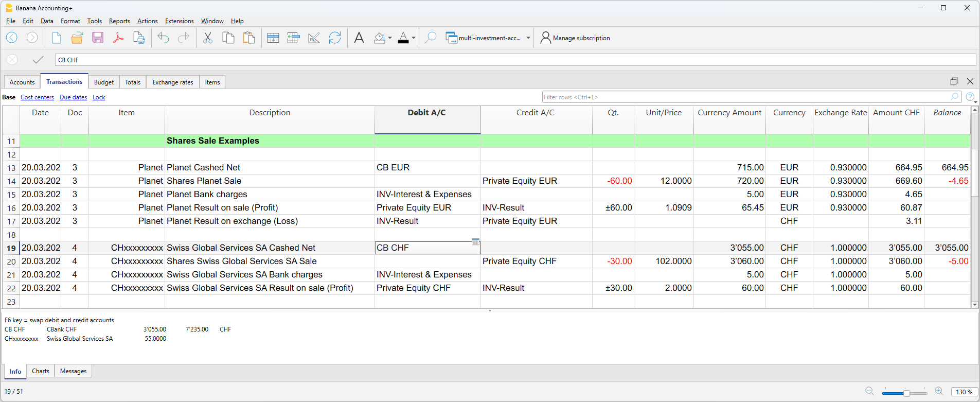Expand the text color dropdown arrow
Viewport: 980px width, 402px height.
[x=414, y=38]
